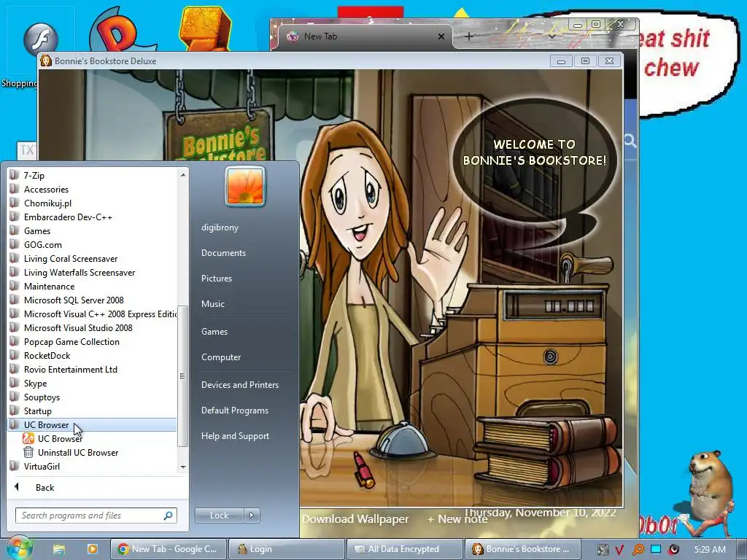
Task: Click the red V tray icon
Action: (x=619, y=550)
